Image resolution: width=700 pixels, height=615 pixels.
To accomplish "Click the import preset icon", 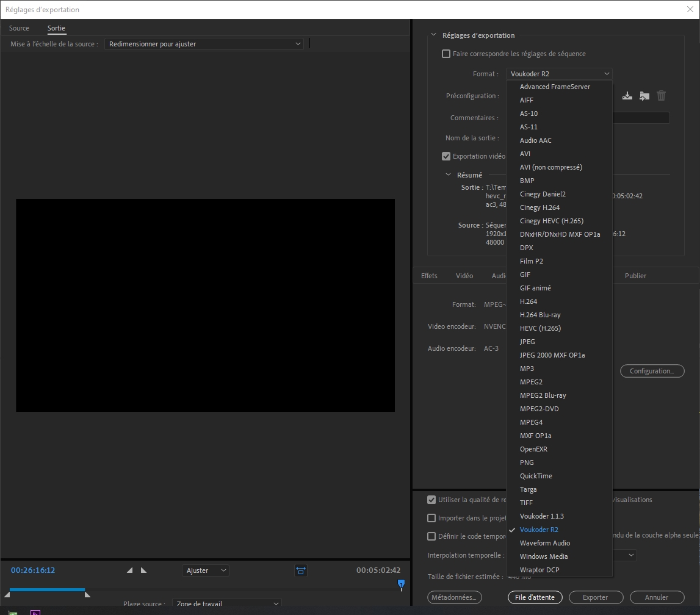I will [644, 96].
